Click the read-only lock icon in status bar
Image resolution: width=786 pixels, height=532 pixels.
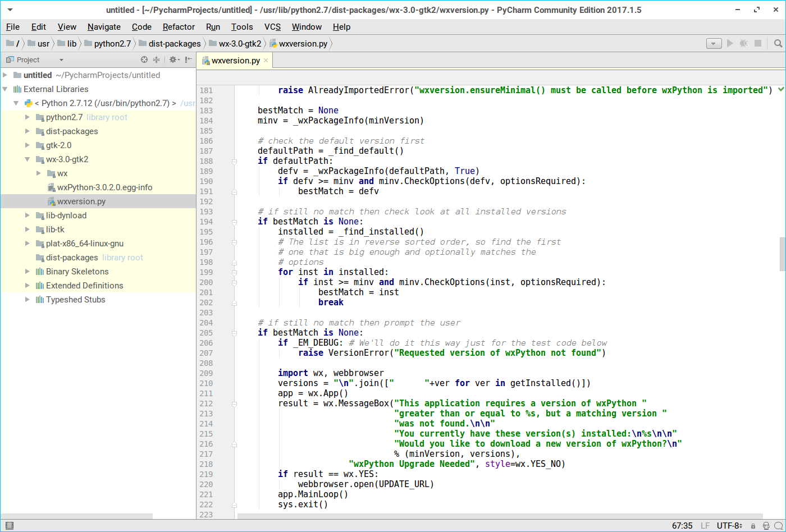pos(753,526)
